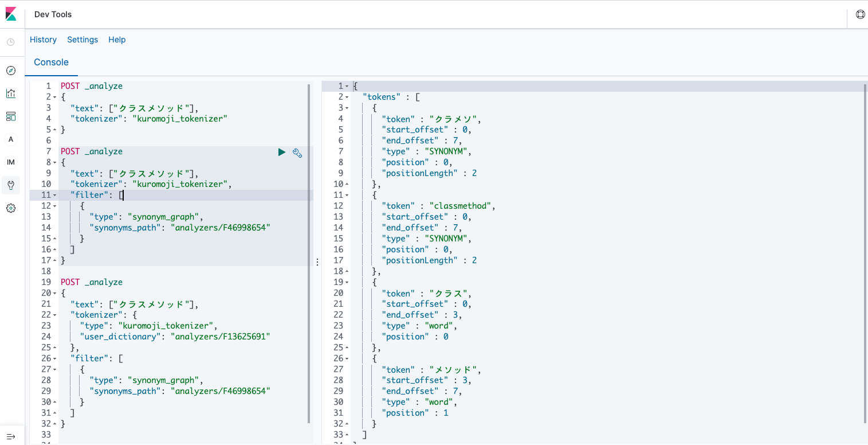
Task: Open Dashboard icon in sidebar
Action: 11,116
